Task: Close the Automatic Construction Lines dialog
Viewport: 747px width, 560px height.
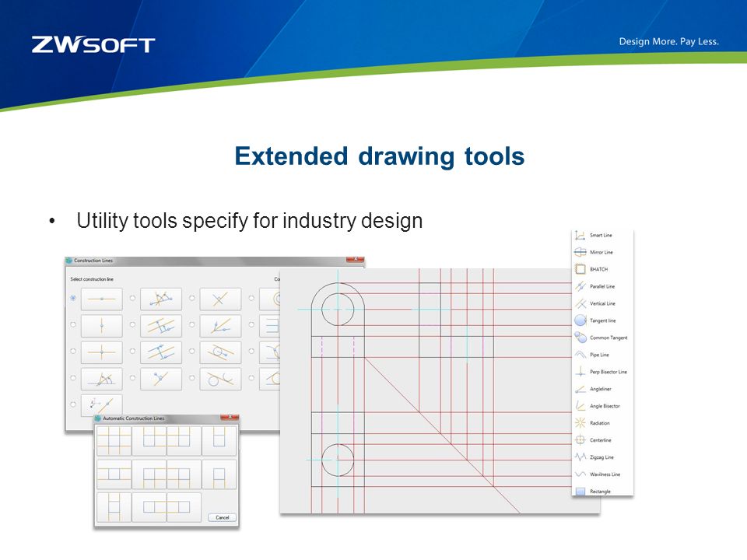Action: pyautogui.click(x=230, y=417)
